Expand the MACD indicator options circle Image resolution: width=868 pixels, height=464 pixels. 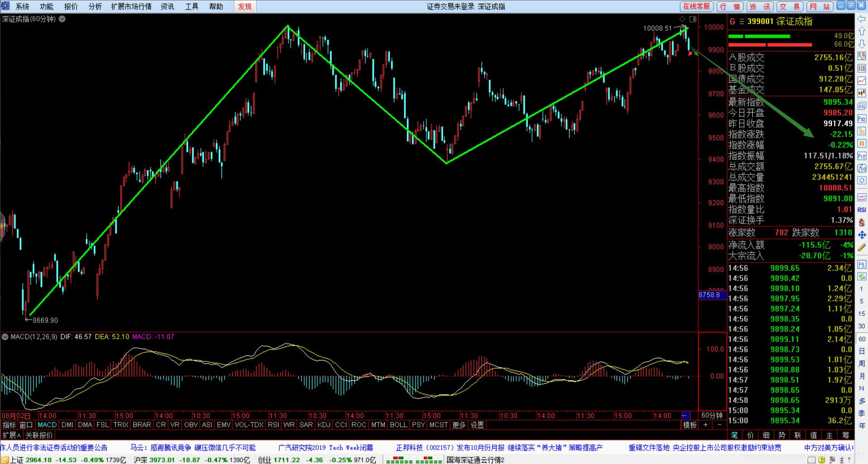pyautogui.click(x=5, y=337)
